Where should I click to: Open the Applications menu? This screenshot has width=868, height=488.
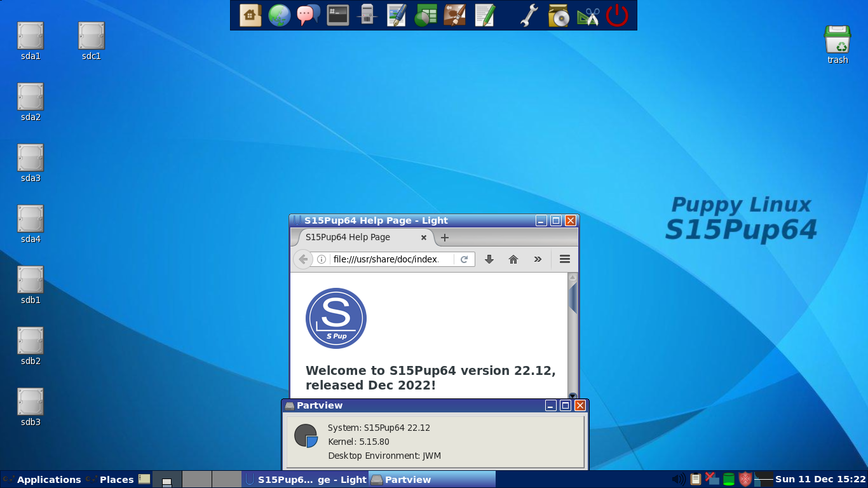(42, 480)
